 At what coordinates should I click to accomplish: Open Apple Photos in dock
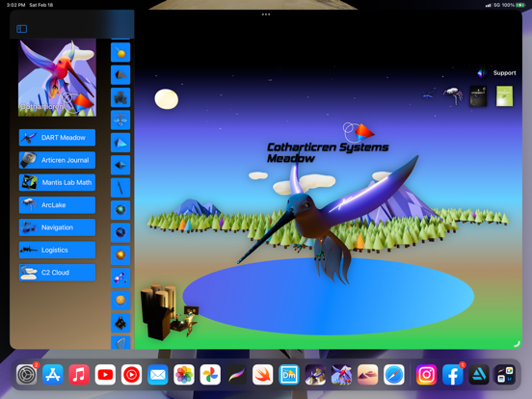point(184,375)
